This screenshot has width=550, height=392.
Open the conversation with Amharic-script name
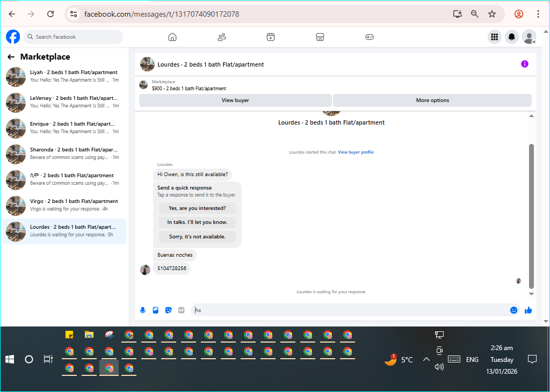tap(64, 179)
